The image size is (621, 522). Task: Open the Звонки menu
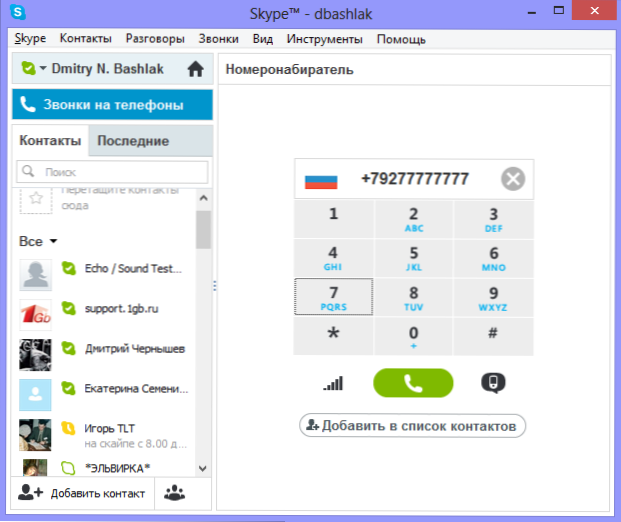click(219, 39)
